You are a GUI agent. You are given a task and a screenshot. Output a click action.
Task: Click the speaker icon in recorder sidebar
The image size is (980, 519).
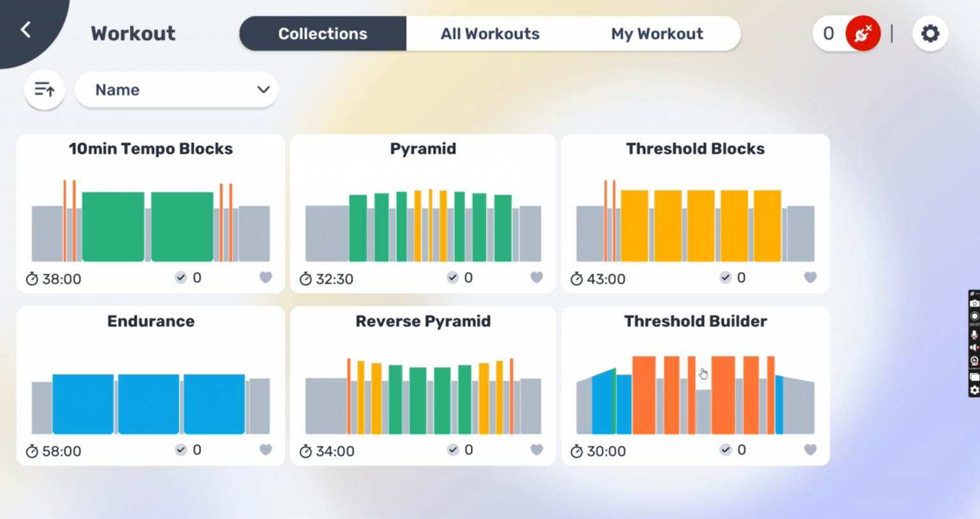pyautogui.click(x=974, y=347)
